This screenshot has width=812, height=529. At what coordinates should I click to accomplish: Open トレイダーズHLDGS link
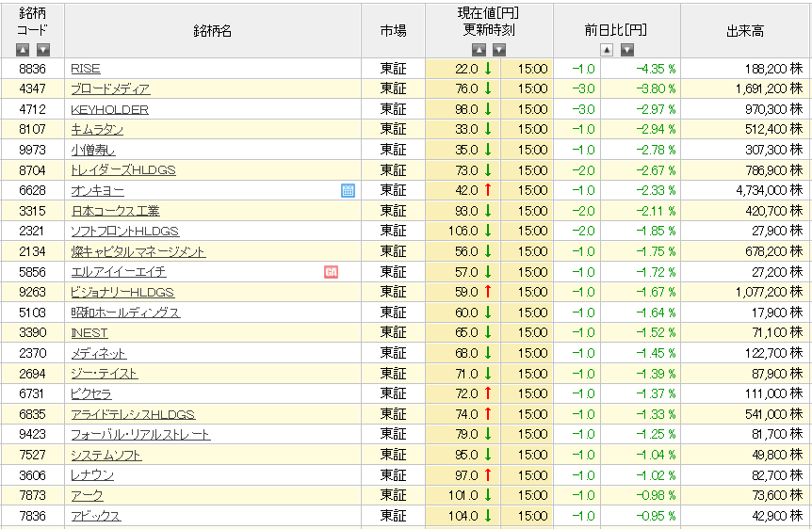(123, 170)
